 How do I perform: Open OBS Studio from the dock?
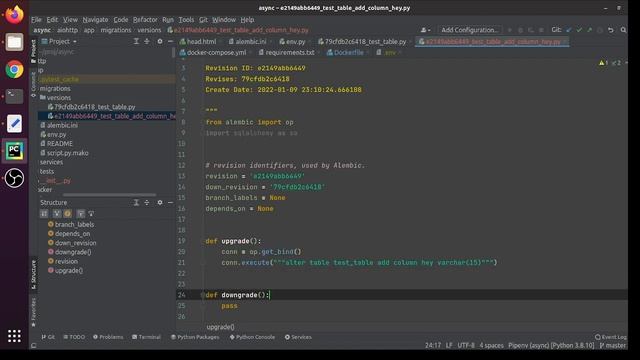pyautogui.click(x=14, y=178)
